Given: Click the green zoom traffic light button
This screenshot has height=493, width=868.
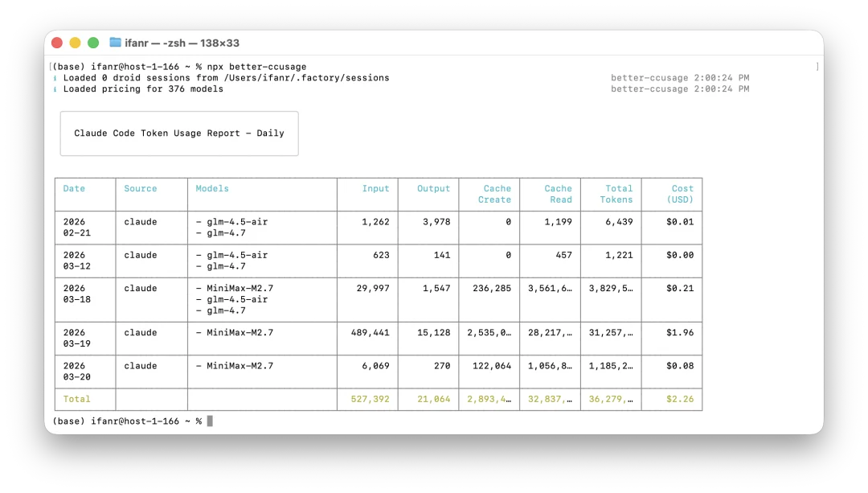Looking at the screenshot, I should 93,42.
